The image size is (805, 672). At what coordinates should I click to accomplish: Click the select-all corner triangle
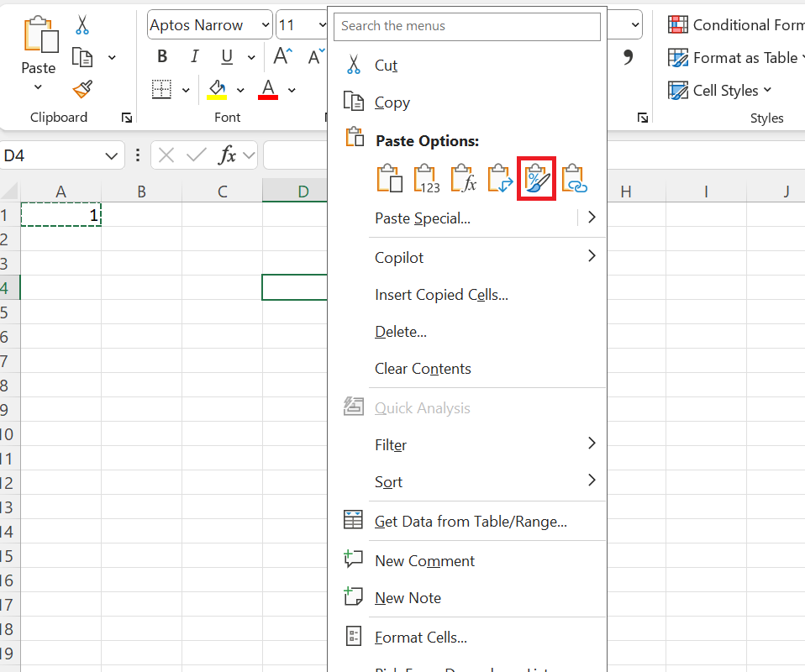click(10, 192)
